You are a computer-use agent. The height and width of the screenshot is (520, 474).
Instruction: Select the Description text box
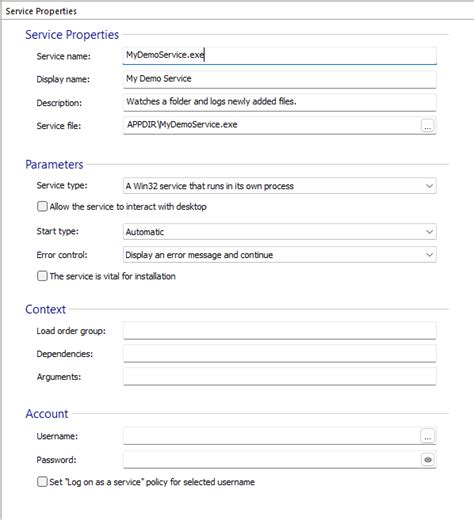(279, 102)
